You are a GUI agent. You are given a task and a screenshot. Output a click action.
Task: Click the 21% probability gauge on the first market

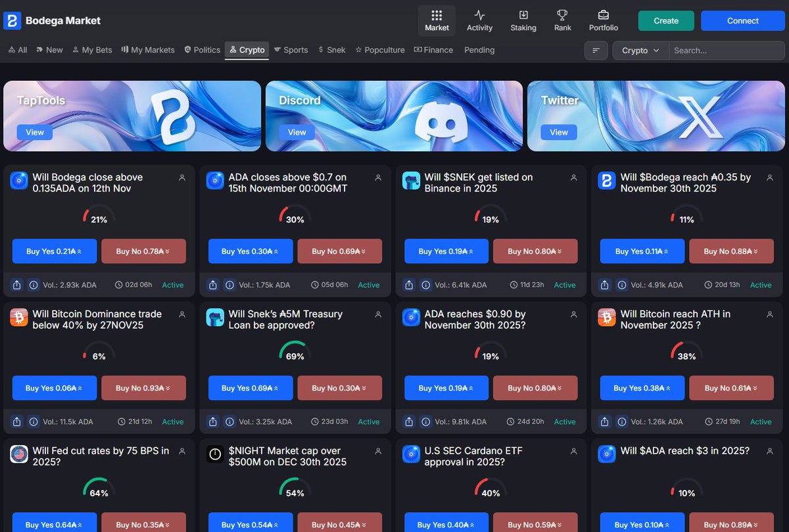99,217
